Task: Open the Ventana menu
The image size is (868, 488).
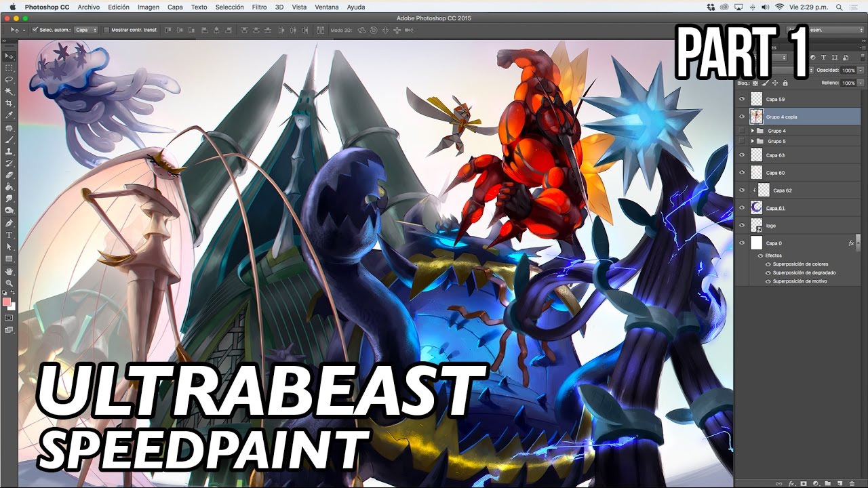Action: coord(327,7)
